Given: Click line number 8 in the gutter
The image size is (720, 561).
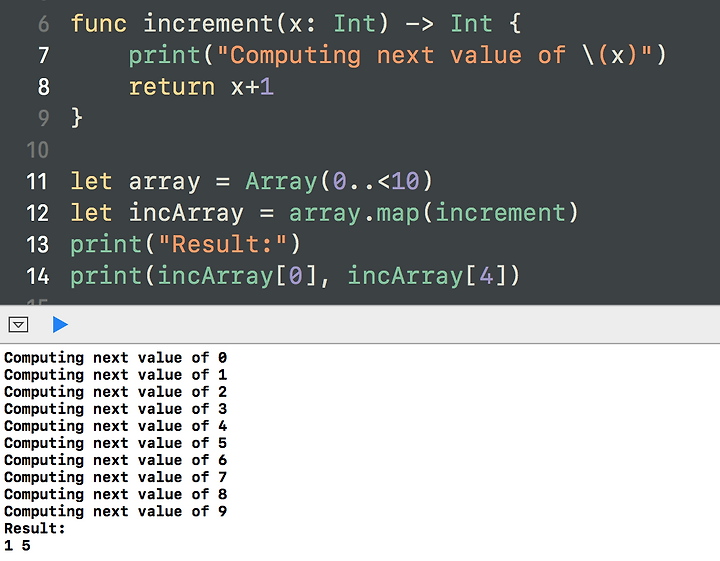Looking at the screenshot, I should tap(44, 87).
